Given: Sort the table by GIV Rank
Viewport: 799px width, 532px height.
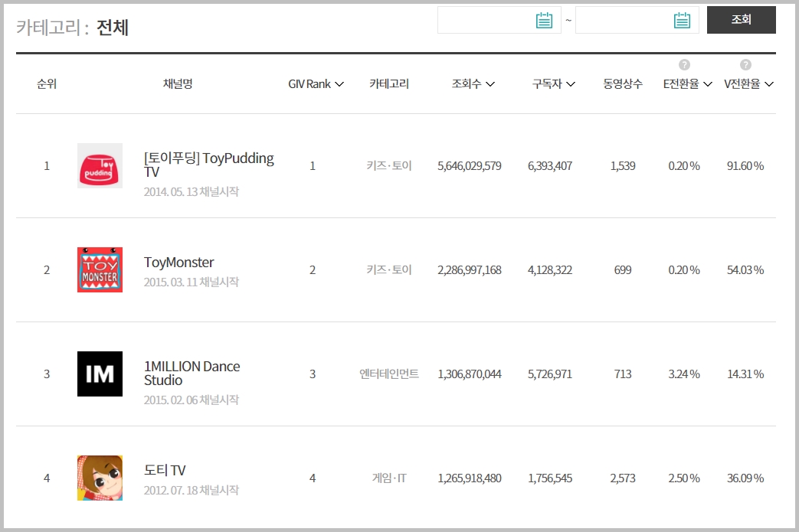Looking at the screenshot, I should 316,84.
